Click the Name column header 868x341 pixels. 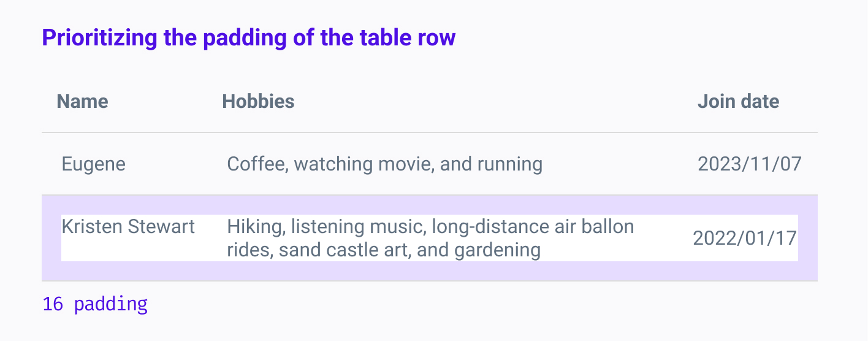pos(82,101)
